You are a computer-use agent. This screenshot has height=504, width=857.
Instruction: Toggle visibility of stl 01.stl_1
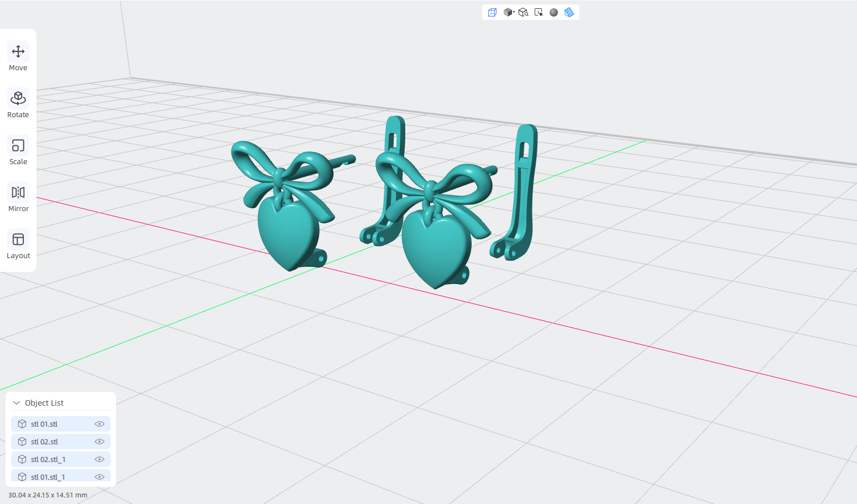click(x=100, y=476)
